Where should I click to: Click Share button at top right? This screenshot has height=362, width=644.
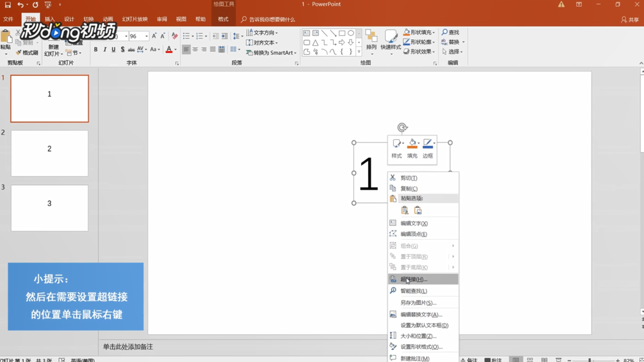pyautogui.click(x=630, y=20)
